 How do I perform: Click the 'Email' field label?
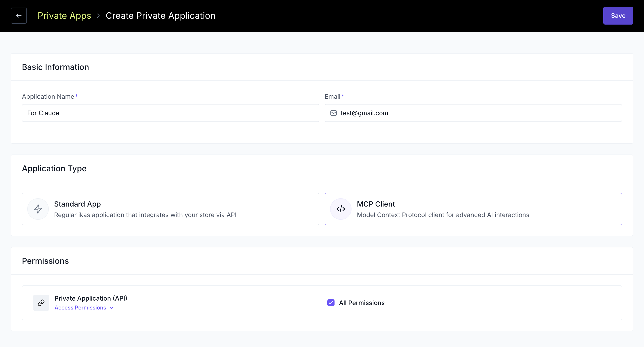click(333, 96)
